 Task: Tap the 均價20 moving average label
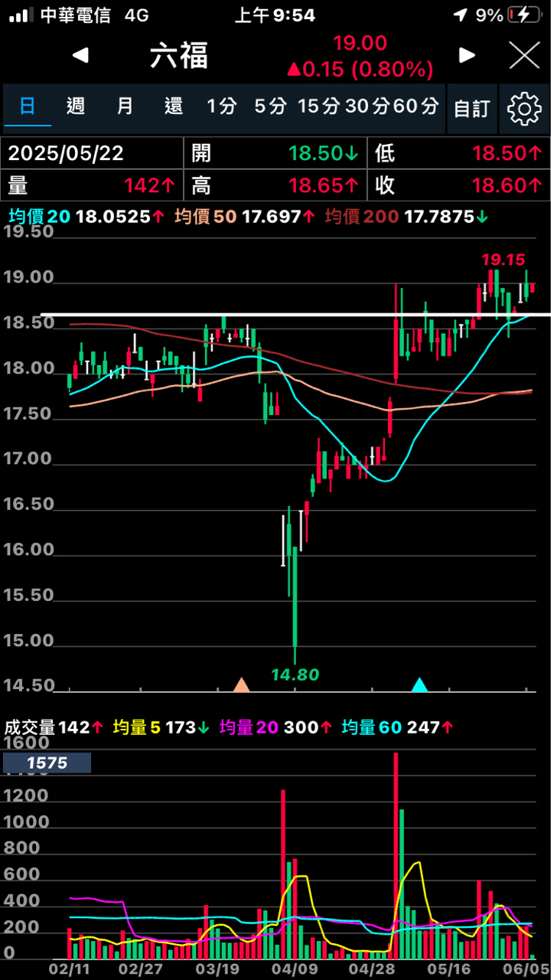(x=38, y=217)
